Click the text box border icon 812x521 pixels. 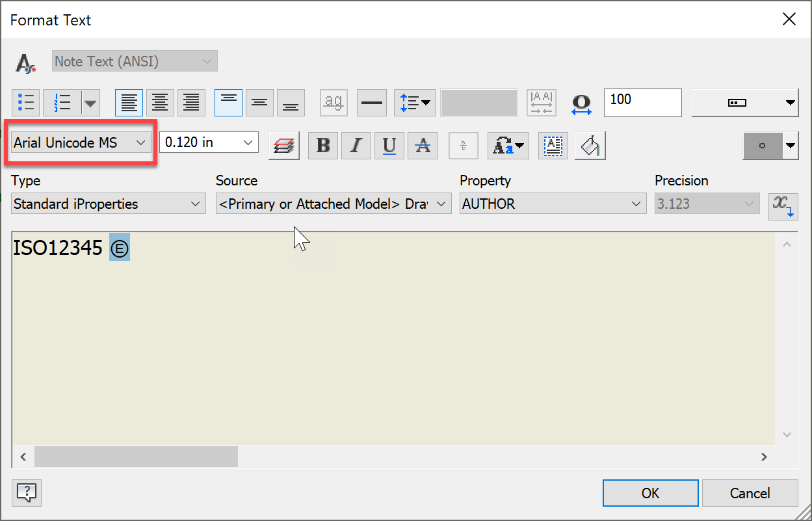coord(553,146)
